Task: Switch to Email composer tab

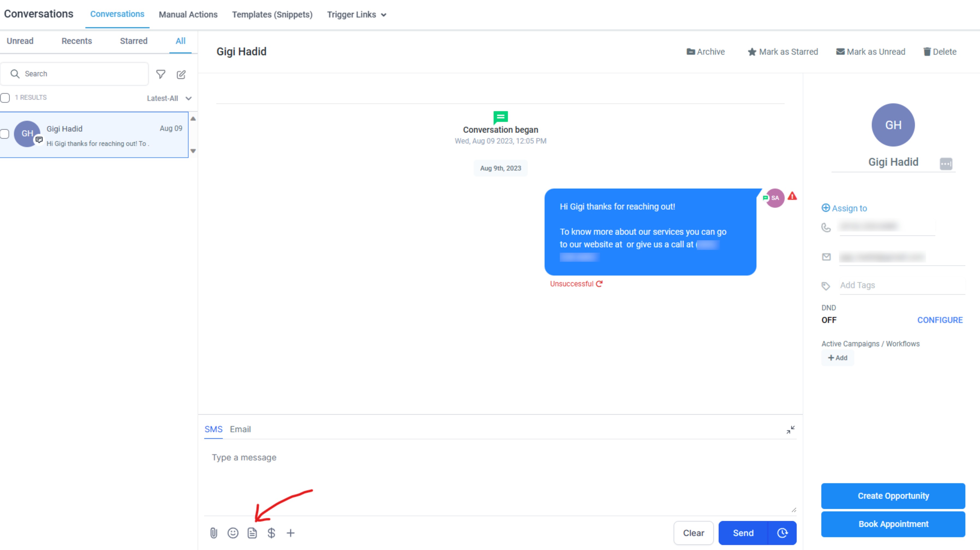Action: 240,429
